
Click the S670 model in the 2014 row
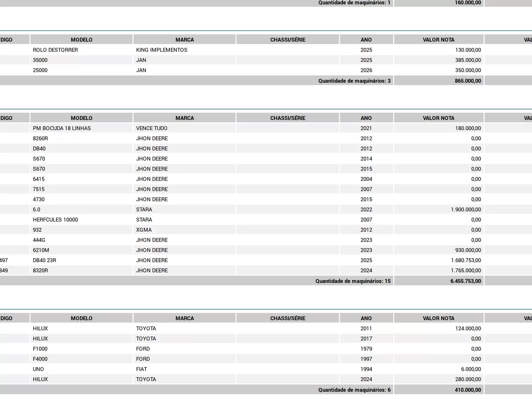[82, 159]
